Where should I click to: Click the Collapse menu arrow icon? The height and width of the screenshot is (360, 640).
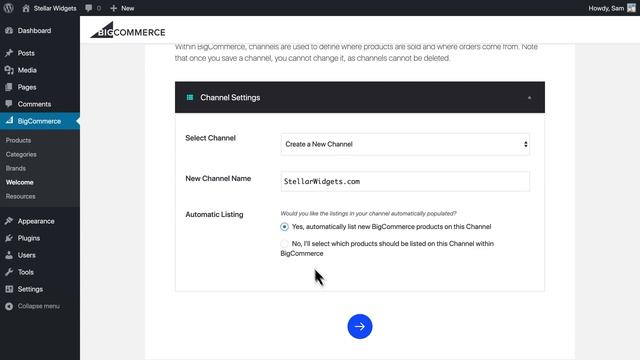[9, 306]
